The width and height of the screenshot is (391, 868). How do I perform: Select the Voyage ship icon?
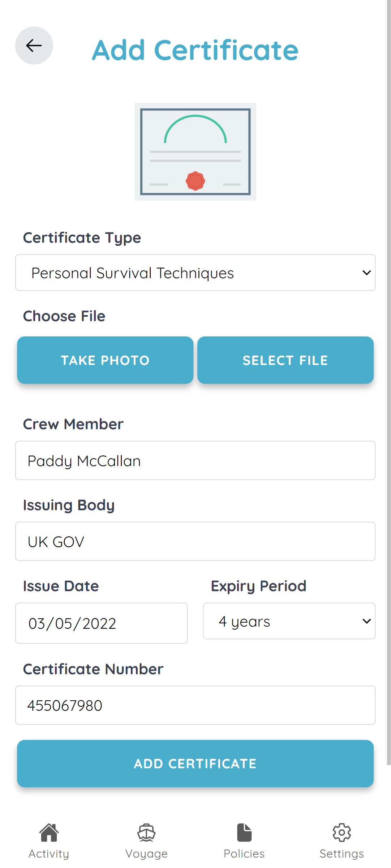(x=146, y=832)
